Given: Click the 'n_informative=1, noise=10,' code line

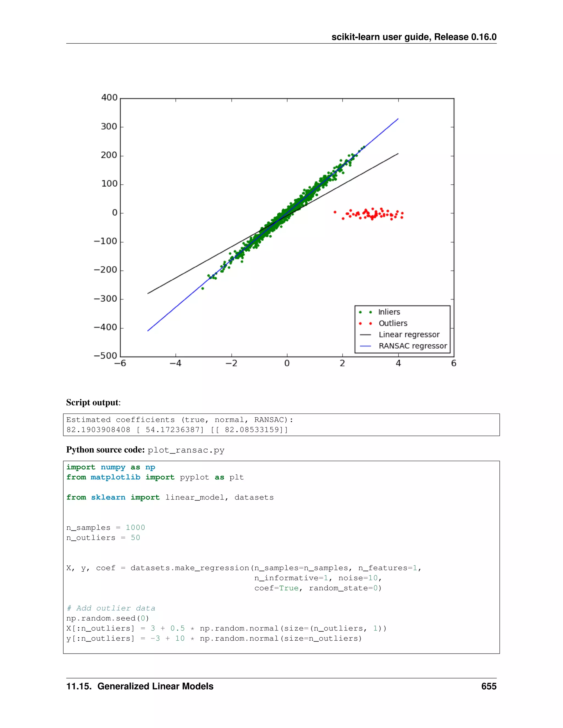Looking at the screenshot, I should [318, 578].
